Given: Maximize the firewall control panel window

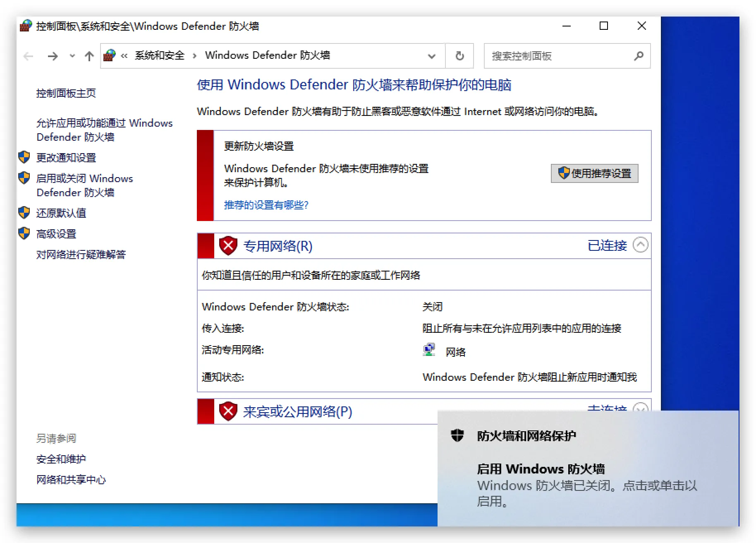Looking at the screenshot, I should click(604, 26).
